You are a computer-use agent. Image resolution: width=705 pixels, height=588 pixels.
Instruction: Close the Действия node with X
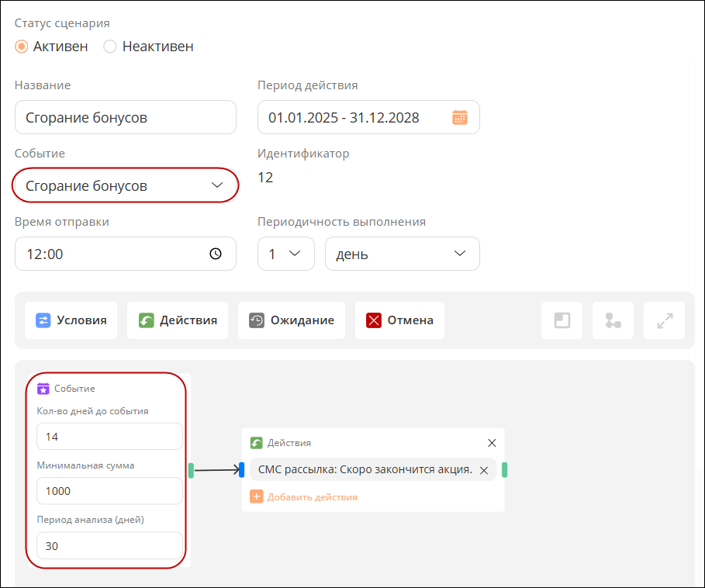point(492,443)
